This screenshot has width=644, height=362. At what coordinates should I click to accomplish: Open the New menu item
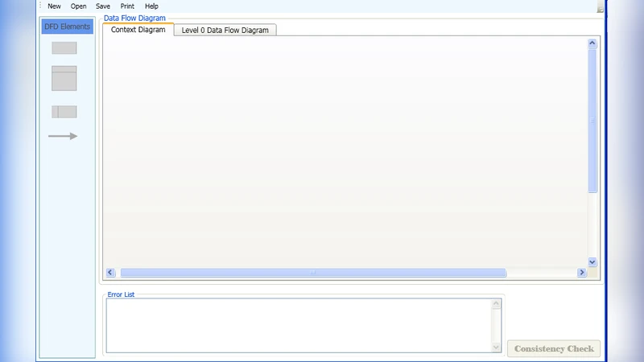(x=54, y=6)
